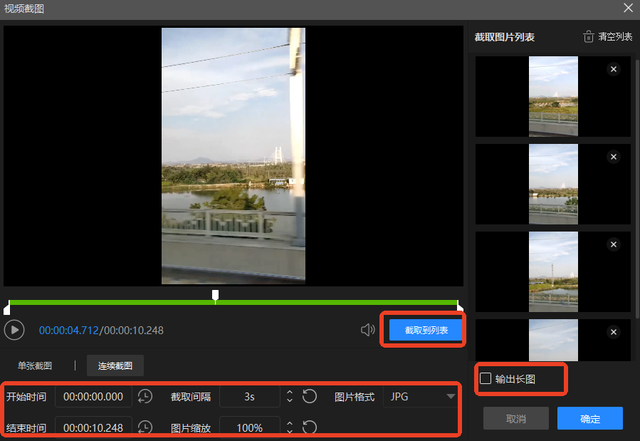Remove the second captured image
This screenshot has height=441, width=640.
pos(613,157)
